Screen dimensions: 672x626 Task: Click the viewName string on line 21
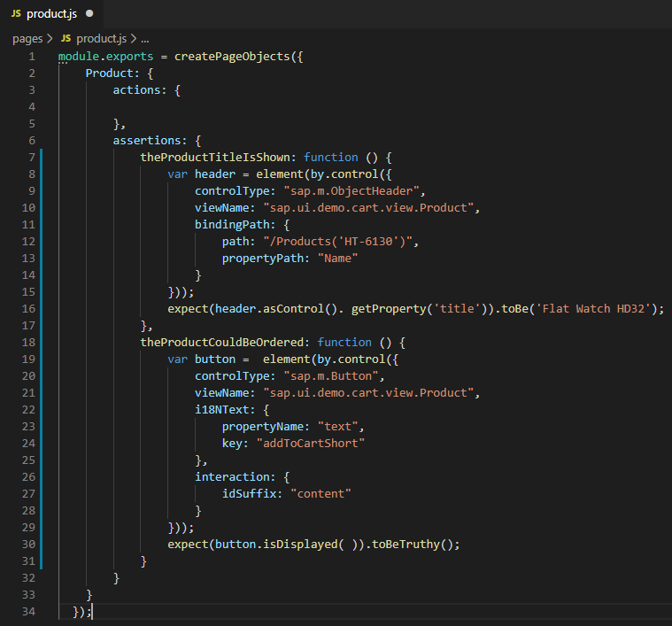368,393
